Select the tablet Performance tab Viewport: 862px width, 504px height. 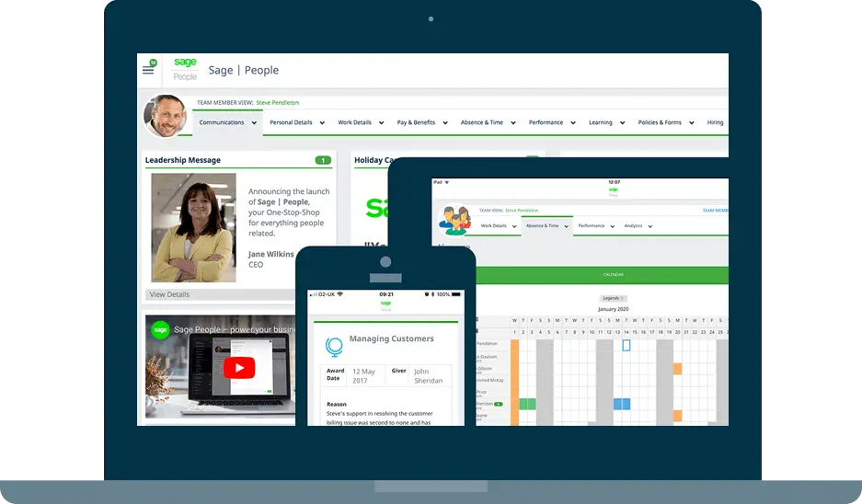[x=592, y=226]
